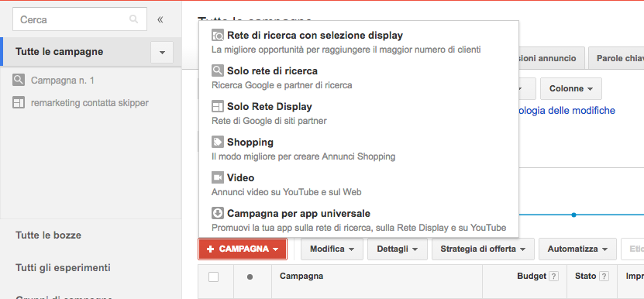Open the Modifica dropdown
Image resolution: width=644 pixels, height=299 pixels.
pos(332,249)
